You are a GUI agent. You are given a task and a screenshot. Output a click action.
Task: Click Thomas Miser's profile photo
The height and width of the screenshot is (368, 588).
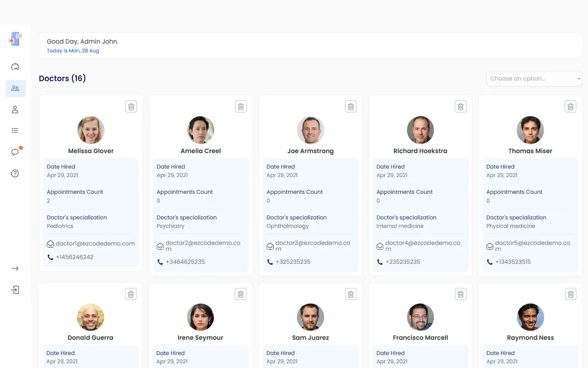tap(530, 130)
